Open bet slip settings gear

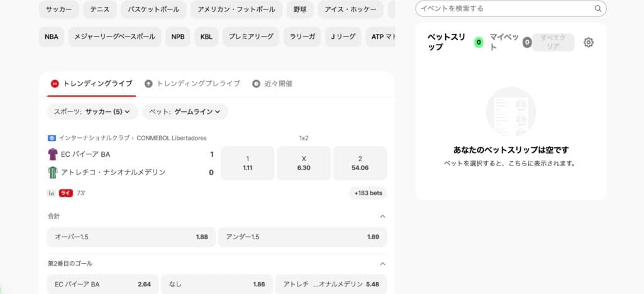pos(588,42)
